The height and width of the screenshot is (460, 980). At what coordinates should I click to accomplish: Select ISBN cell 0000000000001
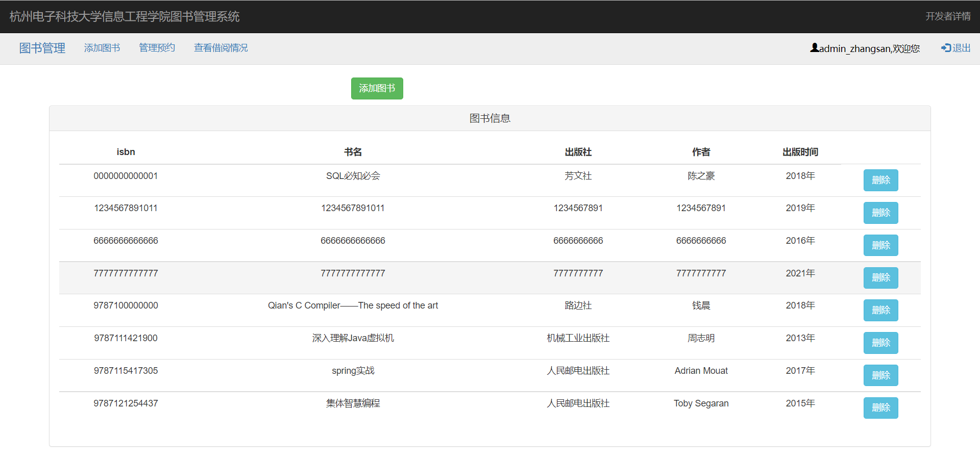(x=126, y=176)
